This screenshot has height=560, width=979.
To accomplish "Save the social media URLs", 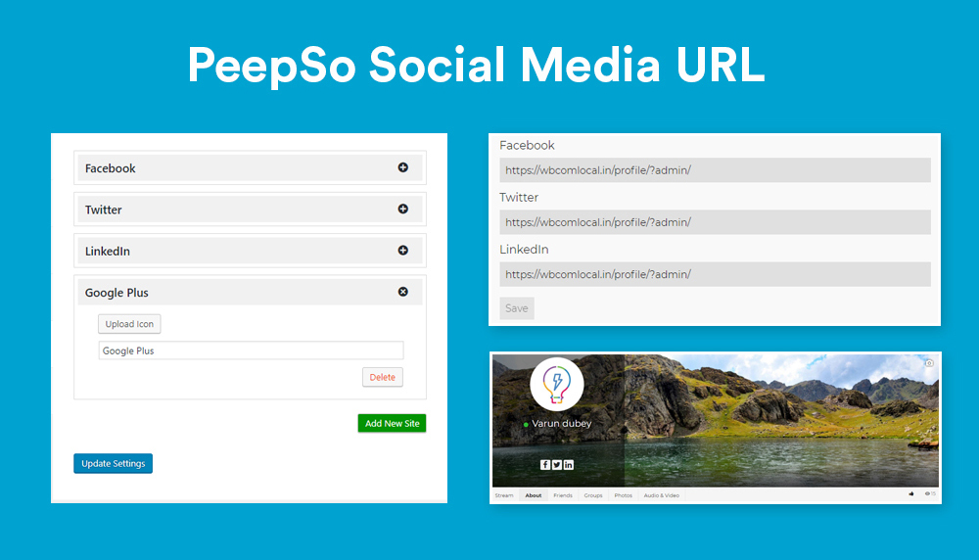I will coord(516,308).
